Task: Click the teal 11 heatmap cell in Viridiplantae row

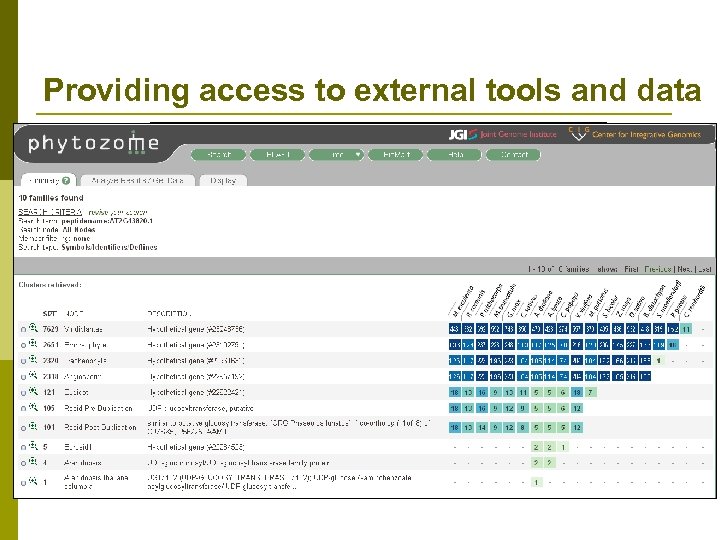Action: pyautogui.click(x=686, y=329)
